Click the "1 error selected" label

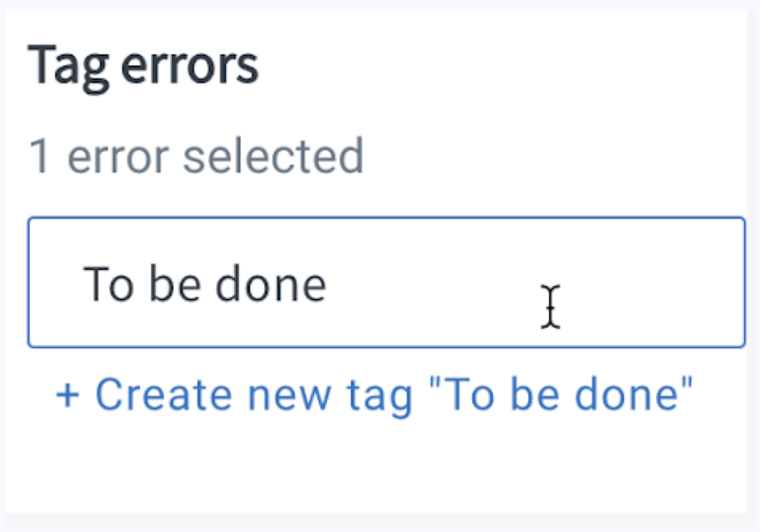pyautogui.click(x=198, y=156)
